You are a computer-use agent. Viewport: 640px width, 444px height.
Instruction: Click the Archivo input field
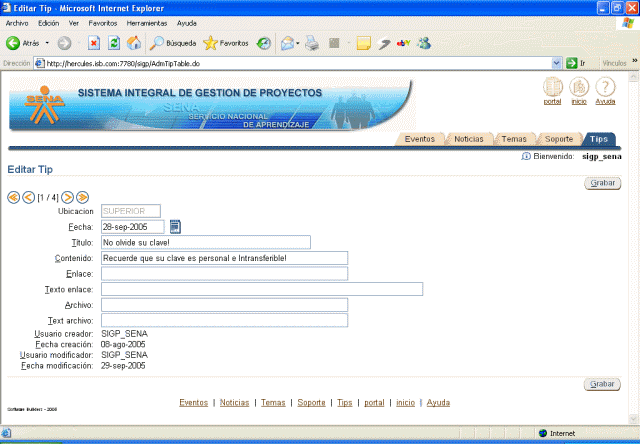click(x=224, y=305)
